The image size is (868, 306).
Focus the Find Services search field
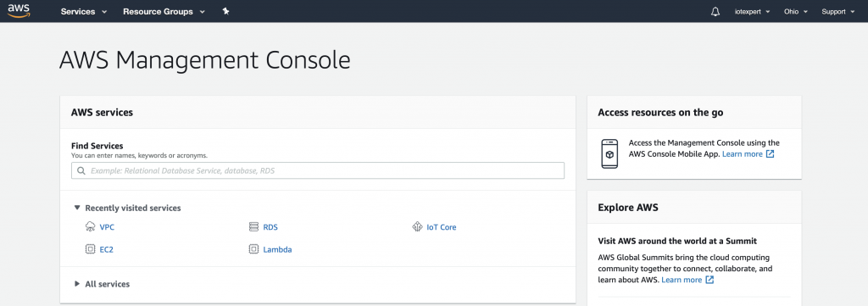[318, 170]
